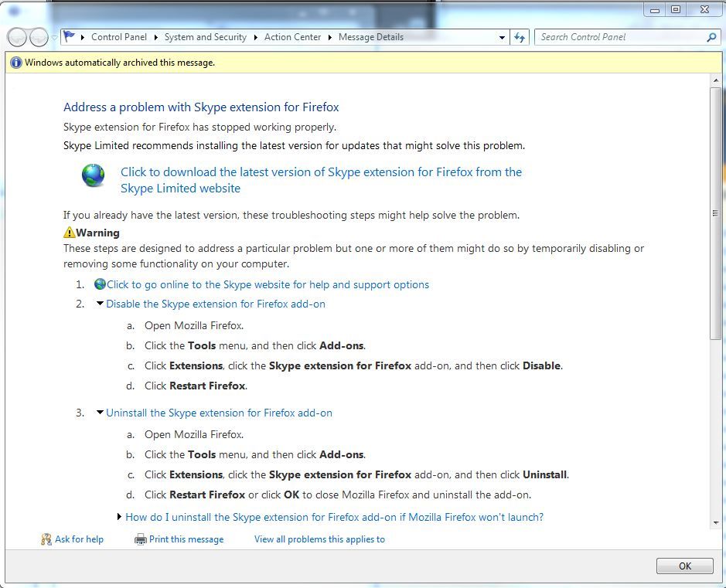Open the address bar history dropdown
The height and width of the screenshot is (588, 726).
pyautogui.click(x=501, y=36)
